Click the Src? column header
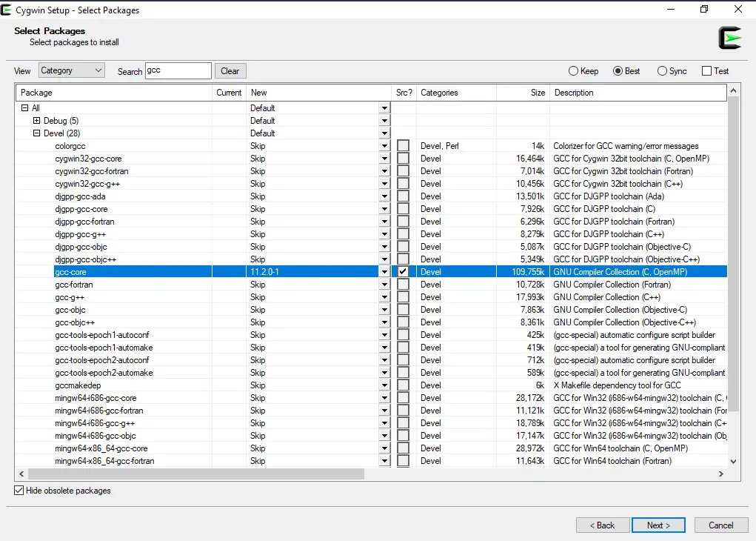The width and height of the screenshot is (756, 541). [404, 93]
